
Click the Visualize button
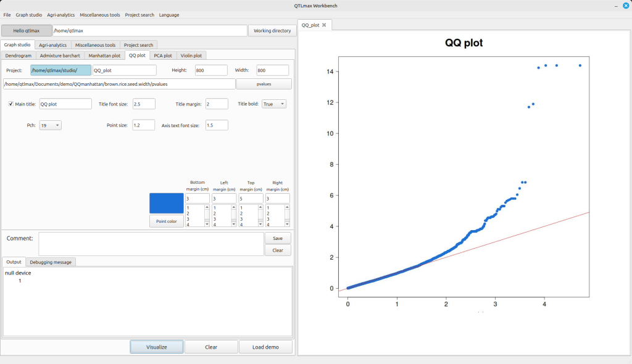click(157, 347)
